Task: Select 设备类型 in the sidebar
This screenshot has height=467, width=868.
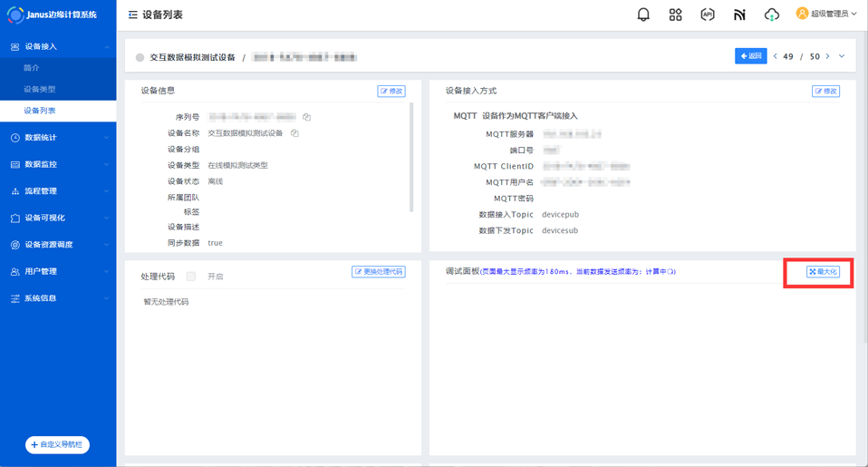Action: [x=40, y=89]
